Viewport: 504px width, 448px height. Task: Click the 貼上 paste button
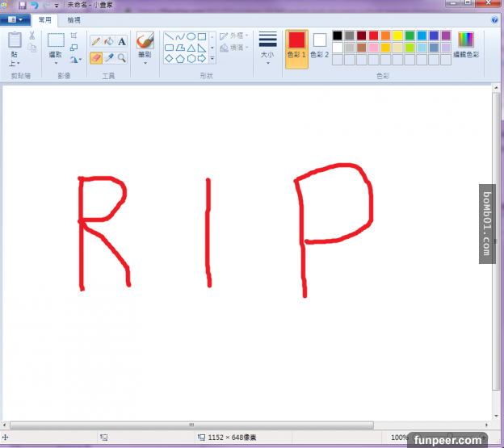coord(15,48)
